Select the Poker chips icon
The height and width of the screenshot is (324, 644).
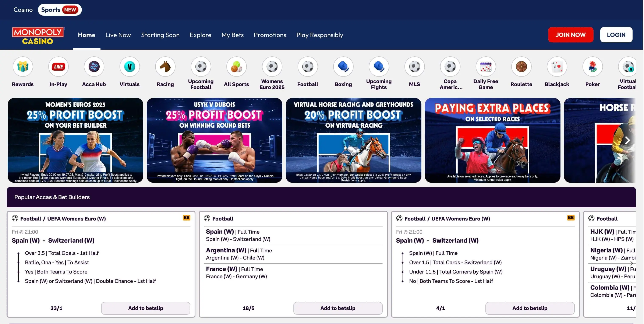(592, 67)
